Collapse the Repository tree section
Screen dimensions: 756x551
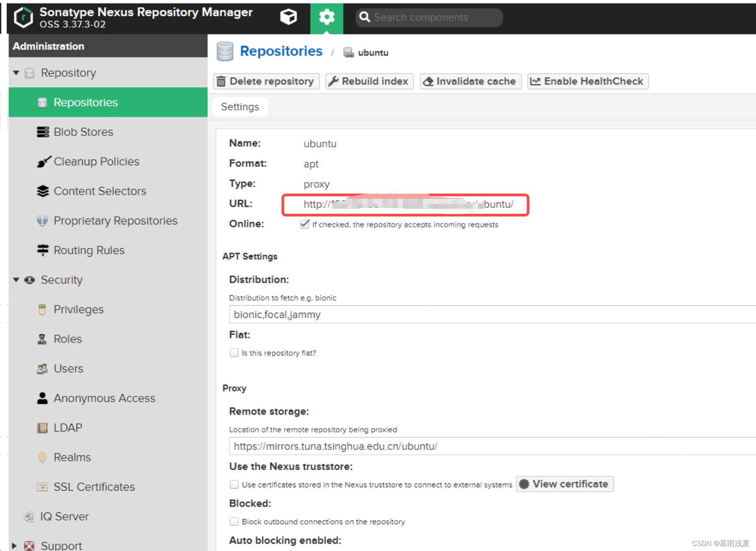click(16, 73)
